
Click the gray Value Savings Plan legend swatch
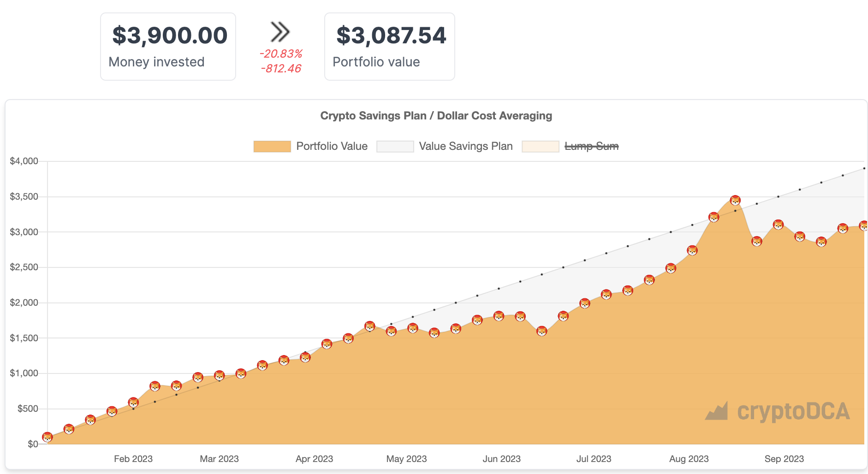tap(395, 147)
